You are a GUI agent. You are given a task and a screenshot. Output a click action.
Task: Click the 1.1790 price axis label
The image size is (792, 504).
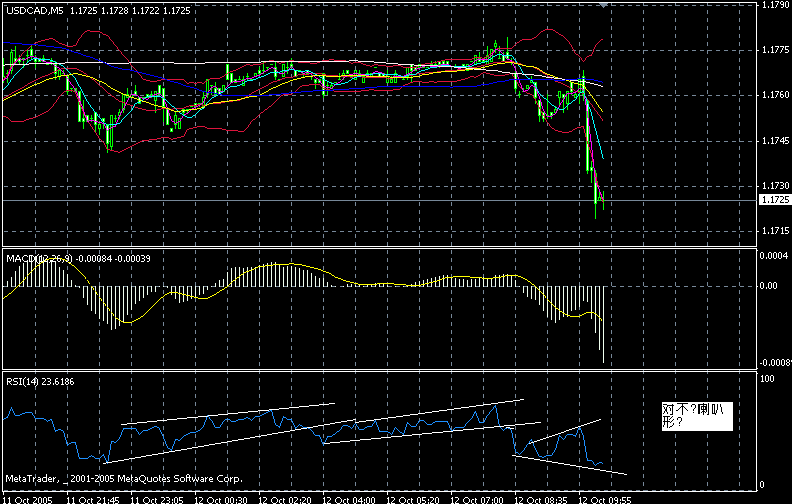point(776,5)
